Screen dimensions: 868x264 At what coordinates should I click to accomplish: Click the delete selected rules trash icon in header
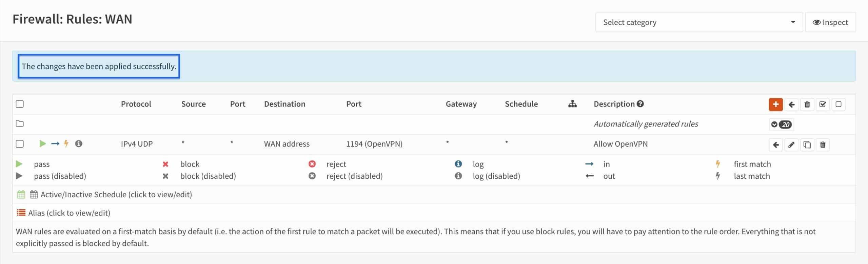pyautogui.click(x=807, y=104)
